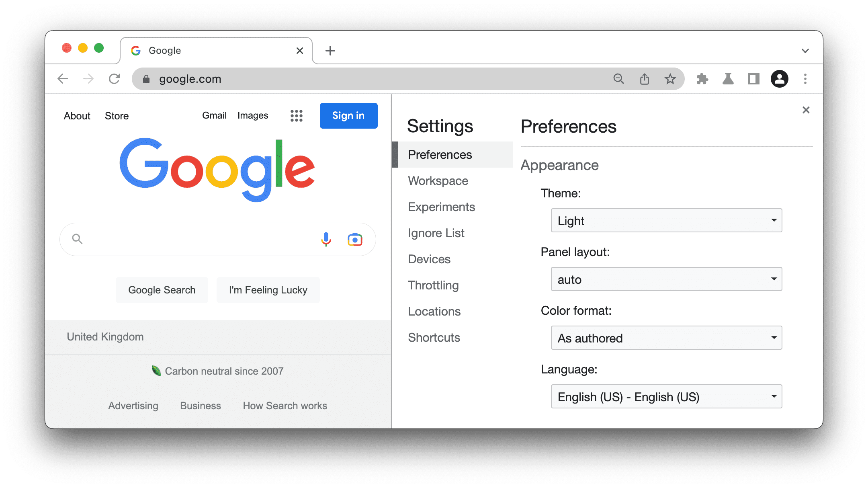
Task: Click the I'm Feeling Lucky button
Action: pyautogui.click(x=268, y=290)
